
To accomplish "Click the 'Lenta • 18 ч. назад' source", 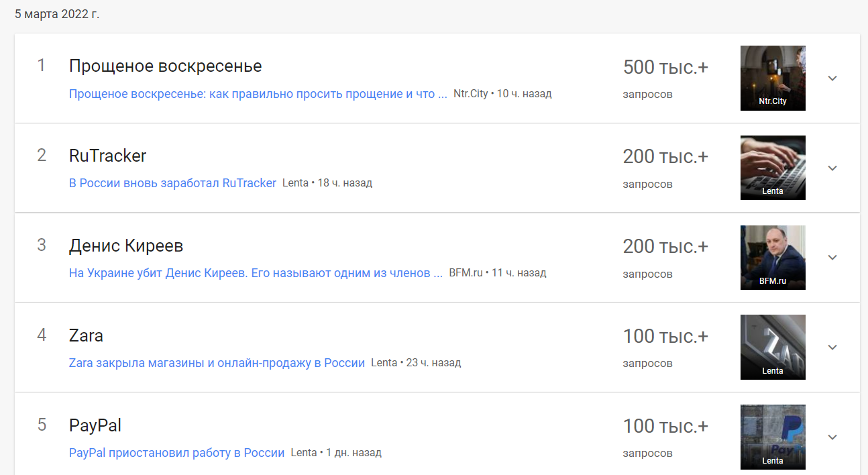I will (327, 183).
